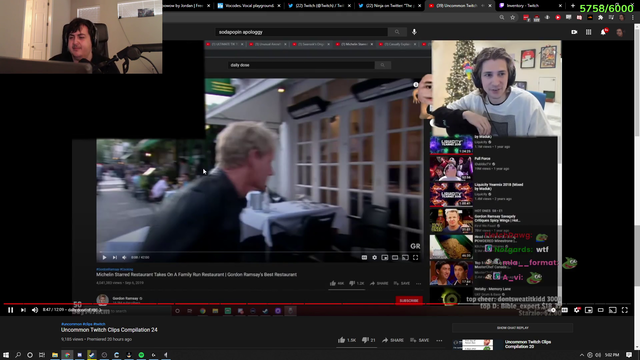
Task: Toggle theater mode in inner Ramsay player
Action: coord(395,258)
